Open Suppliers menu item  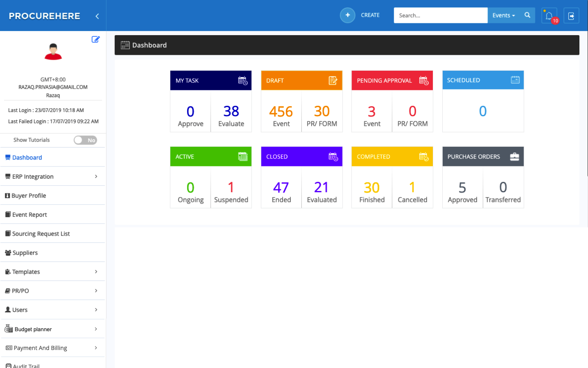(x=53, y=253)
